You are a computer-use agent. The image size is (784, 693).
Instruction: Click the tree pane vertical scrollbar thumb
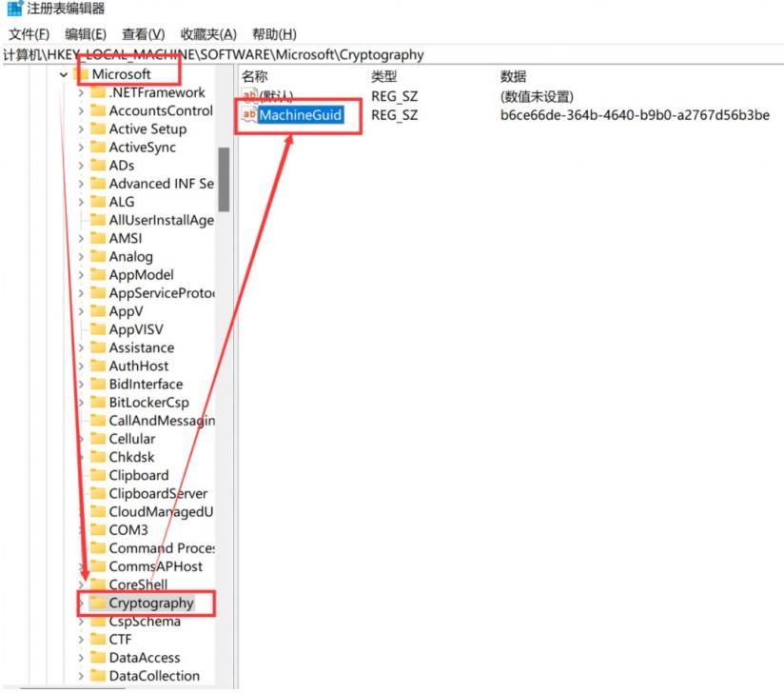(224, 179)
